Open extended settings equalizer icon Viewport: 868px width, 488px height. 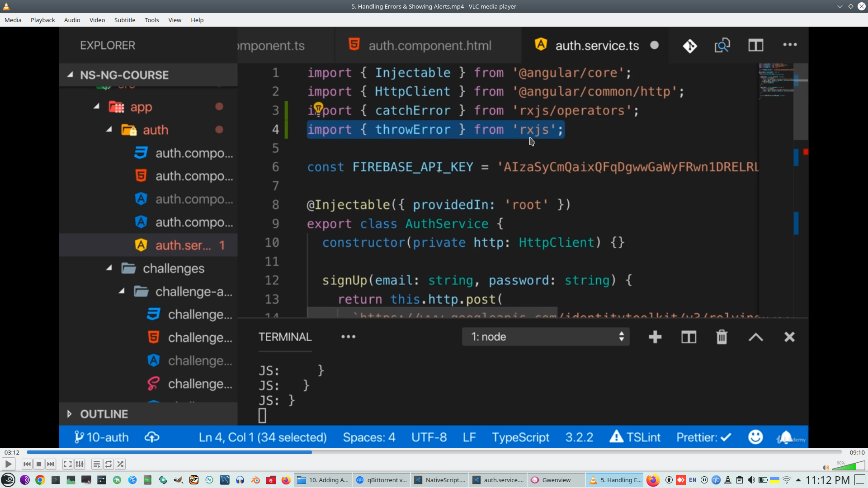click(80, 464)
